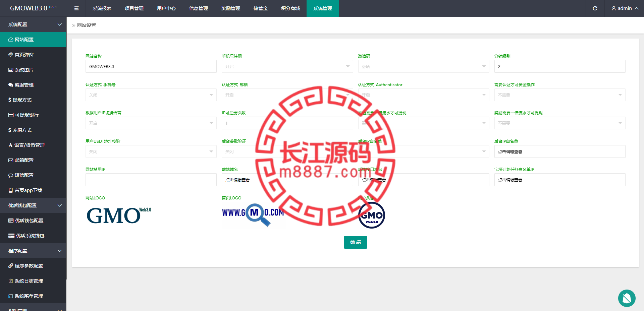Viewport: 644px width, 311px height.
Task: Collapse the 程序配置 sidebar group
Action: [33, 251]
